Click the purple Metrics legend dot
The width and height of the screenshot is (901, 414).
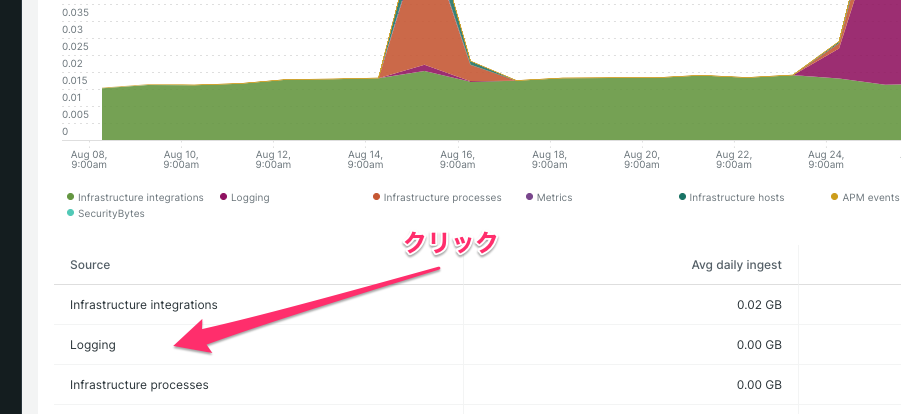click(530, 198)
